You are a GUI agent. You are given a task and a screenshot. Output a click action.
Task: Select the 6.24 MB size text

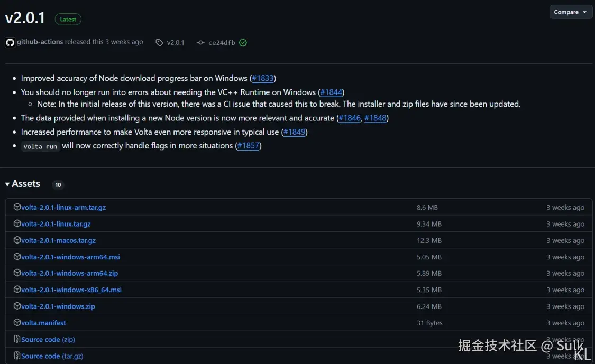pos(429,306)
